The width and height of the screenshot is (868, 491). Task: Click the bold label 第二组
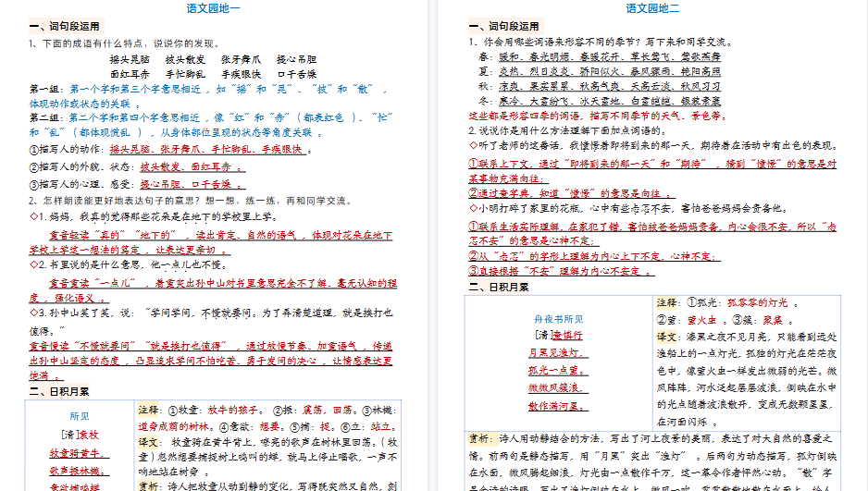pyautogui.click(x=46, y=118)
